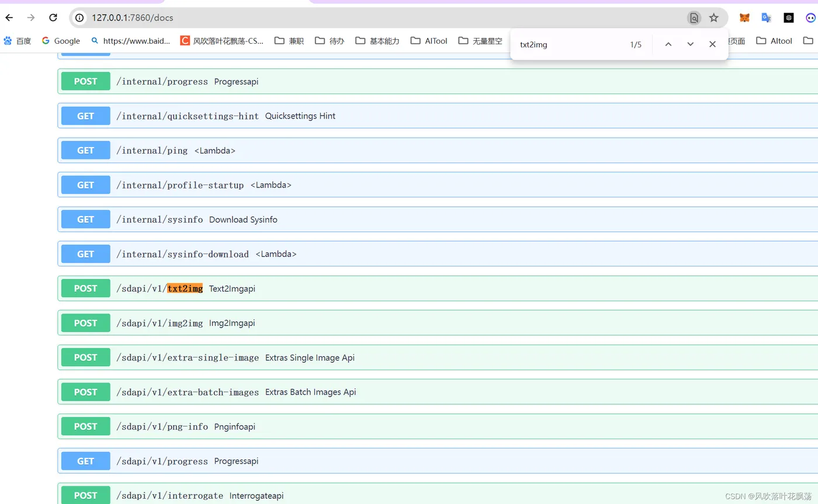
Task: Click the 'Extras Single Image Api' text
Action: pyautogui.click(x=310, y=357)
